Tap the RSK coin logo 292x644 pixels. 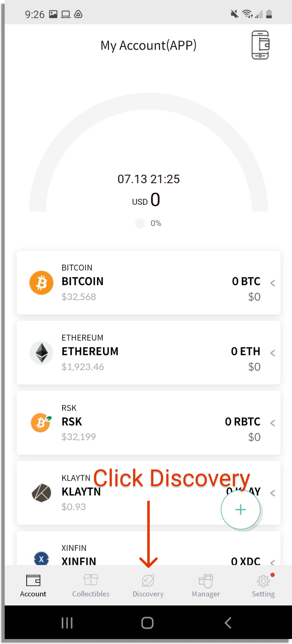click(41, 423)
